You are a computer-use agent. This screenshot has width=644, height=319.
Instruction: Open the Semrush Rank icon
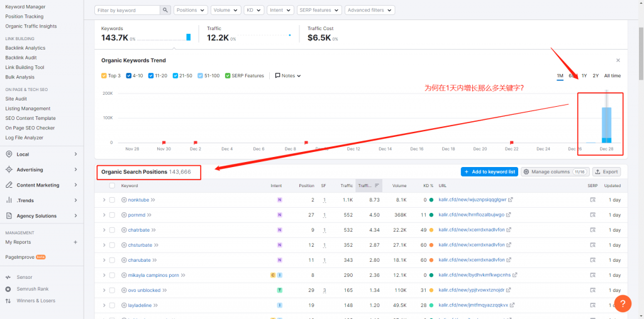coord(8,289)
